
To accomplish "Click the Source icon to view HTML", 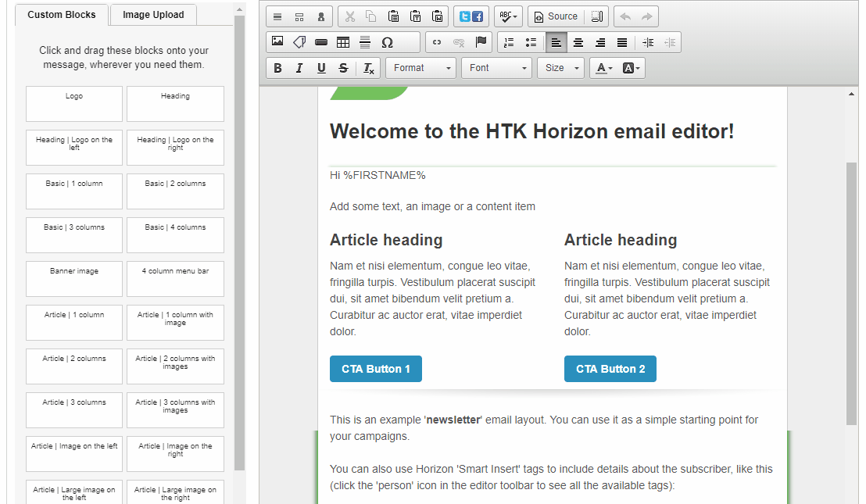I will click(x=556, y=16).
